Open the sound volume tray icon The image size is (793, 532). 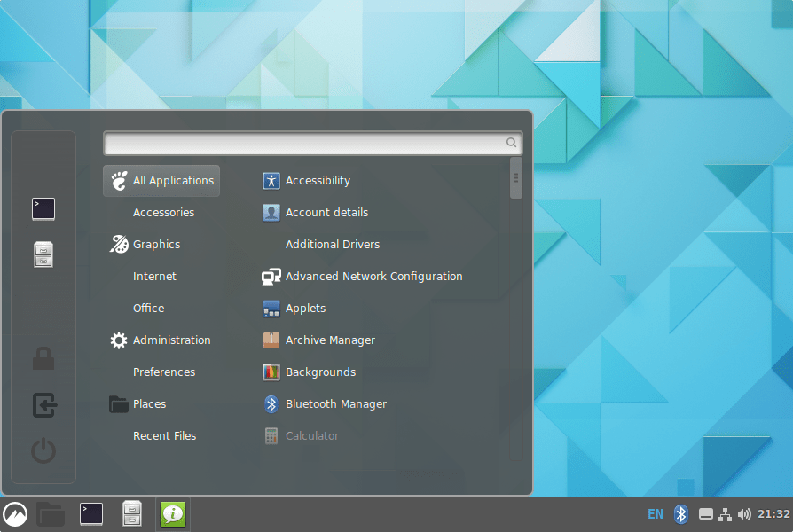[x=744, y=514]
